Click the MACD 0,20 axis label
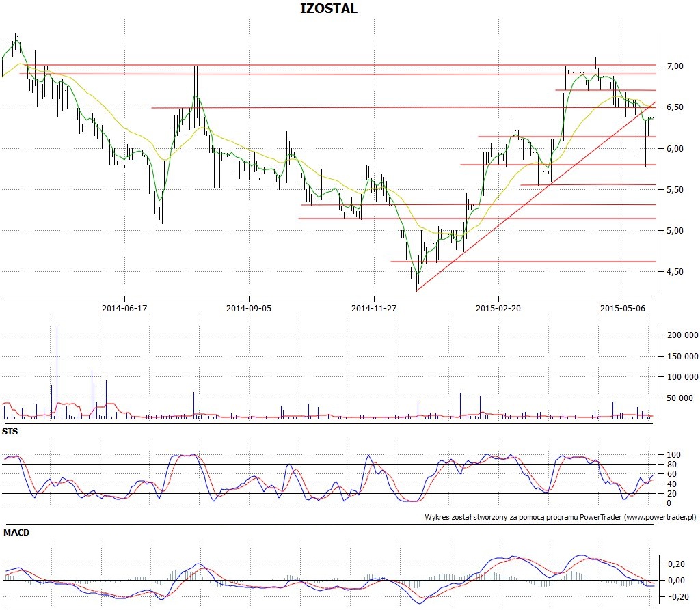Image resolution: width=700 pixels, height=610 pixels. (676, 564)
